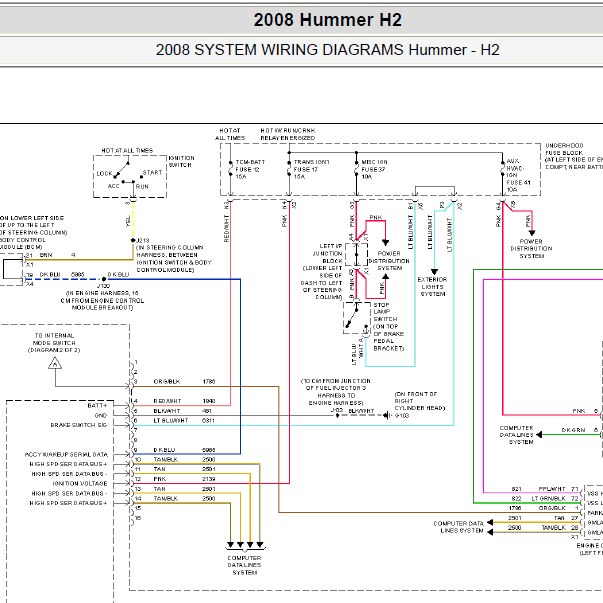The width and height of the screenshot is (603, 603).
Task: Click the 'LEFT I/P JUNCTION BLOCK' label
Action: pyautogui.click(x=327, y=253)
